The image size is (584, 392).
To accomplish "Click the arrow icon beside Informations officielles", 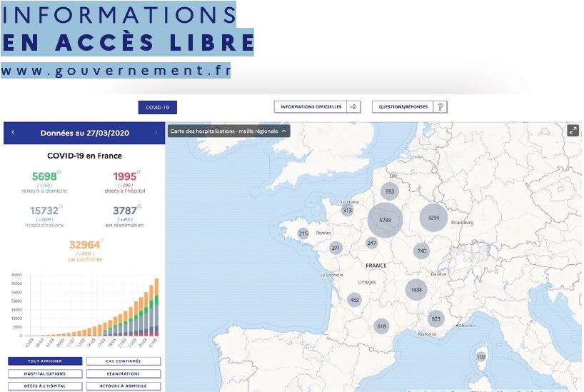I will tap(353, 107).
